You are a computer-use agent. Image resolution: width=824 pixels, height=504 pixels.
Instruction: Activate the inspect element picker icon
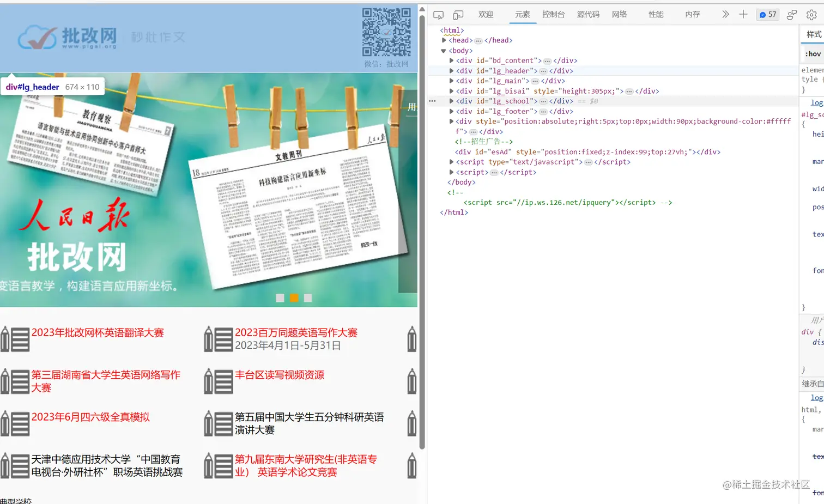click(438, 15)
